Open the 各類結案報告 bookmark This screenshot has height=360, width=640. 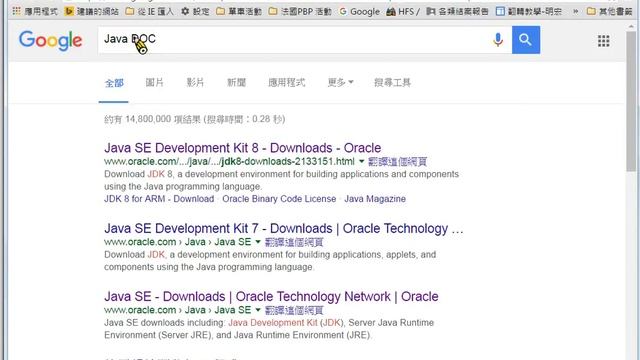coord(457,11)
